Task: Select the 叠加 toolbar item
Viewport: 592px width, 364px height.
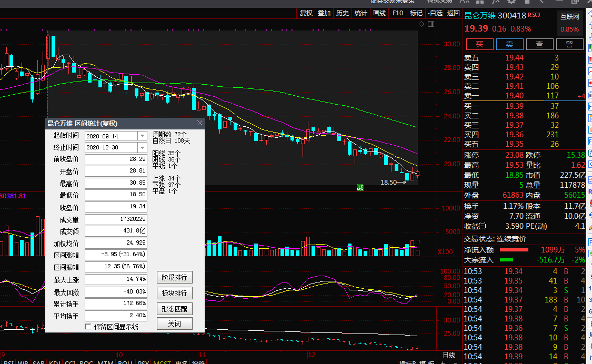Action: pyautogui.click(x=324, y=13)
